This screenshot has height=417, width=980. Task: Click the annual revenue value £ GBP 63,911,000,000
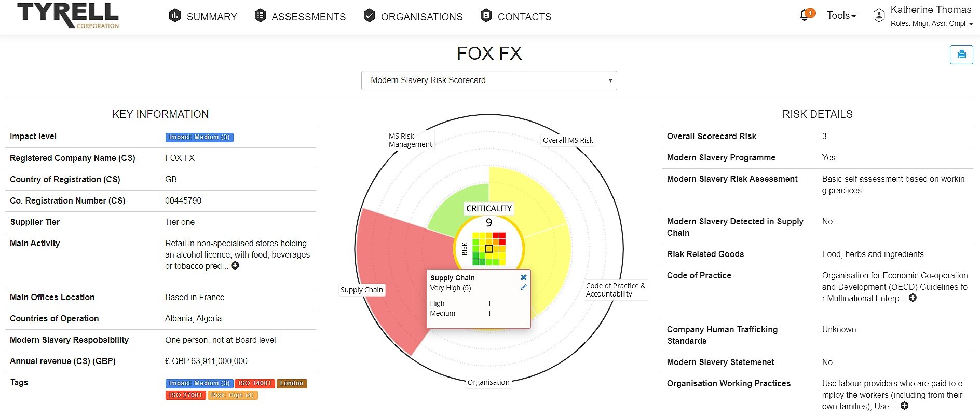click(x=206, y=361)
